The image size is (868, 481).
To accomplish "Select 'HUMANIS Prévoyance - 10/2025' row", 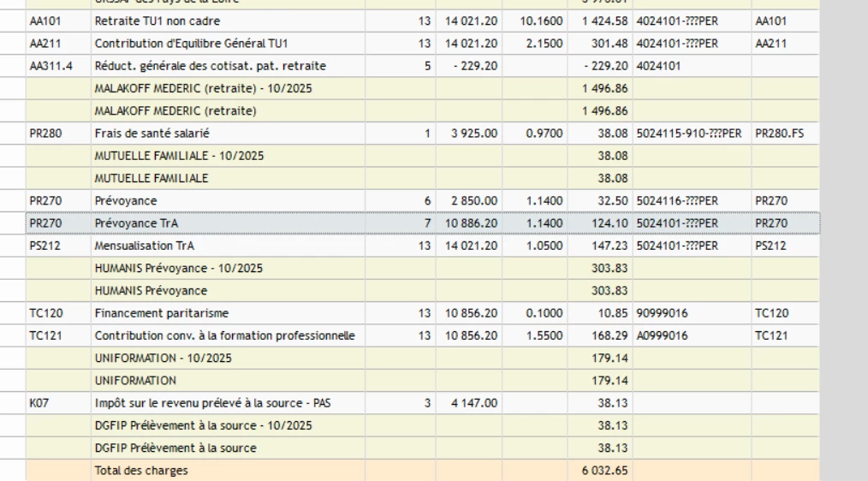I will (422, 269).
